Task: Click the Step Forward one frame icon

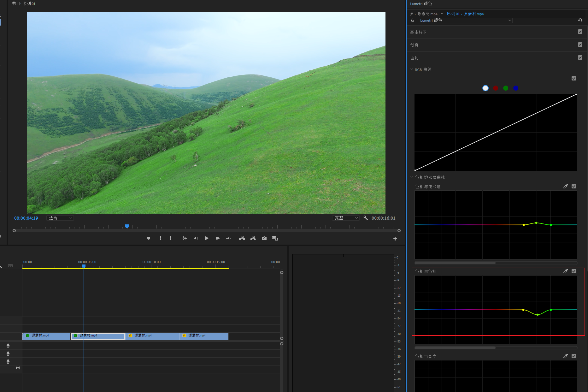Action: pos(218,238)
